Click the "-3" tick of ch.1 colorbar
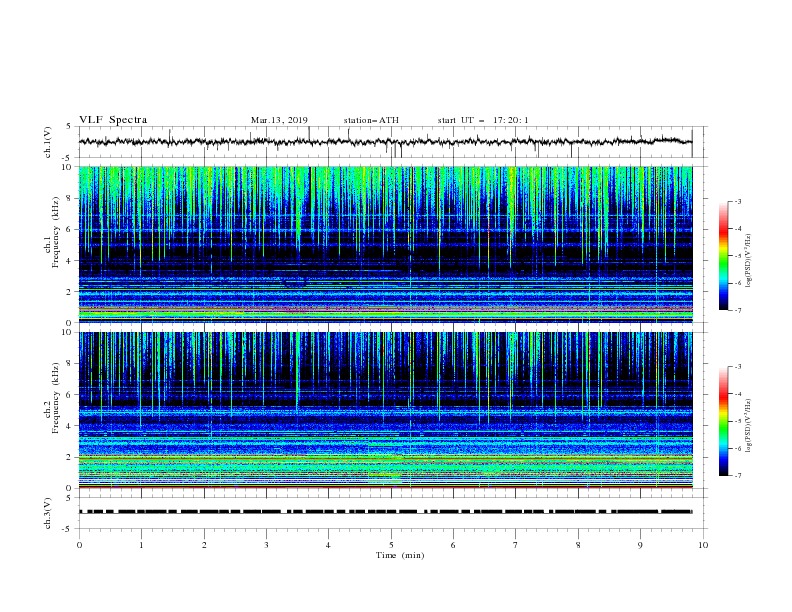This screenshot has width=792, height=612. (x=737, y=201)
